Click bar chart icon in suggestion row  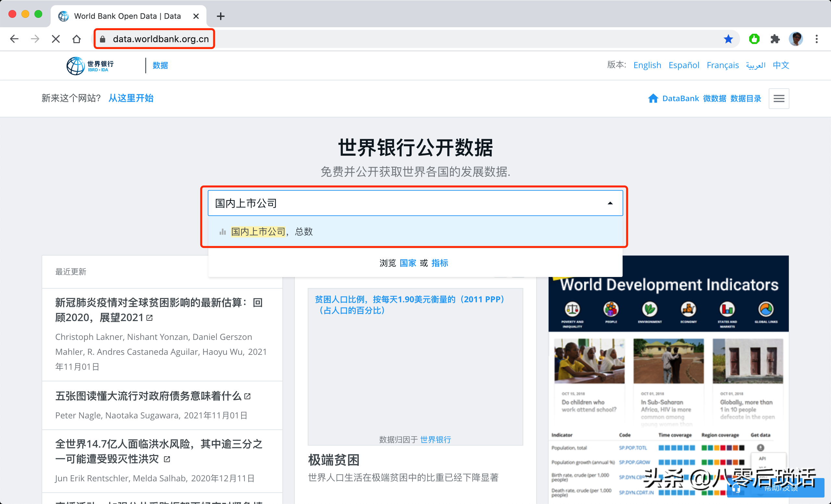coord(223,232)
